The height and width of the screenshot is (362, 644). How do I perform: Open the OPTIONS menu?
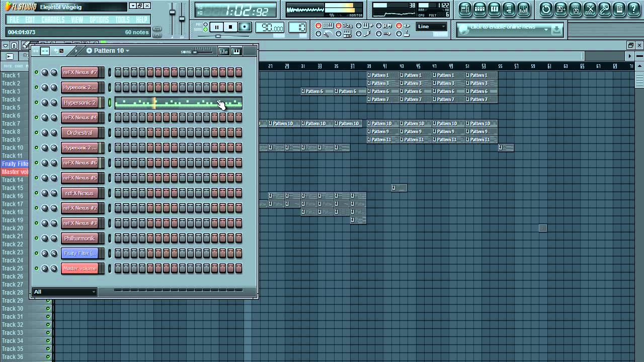[x=99, y=20]
